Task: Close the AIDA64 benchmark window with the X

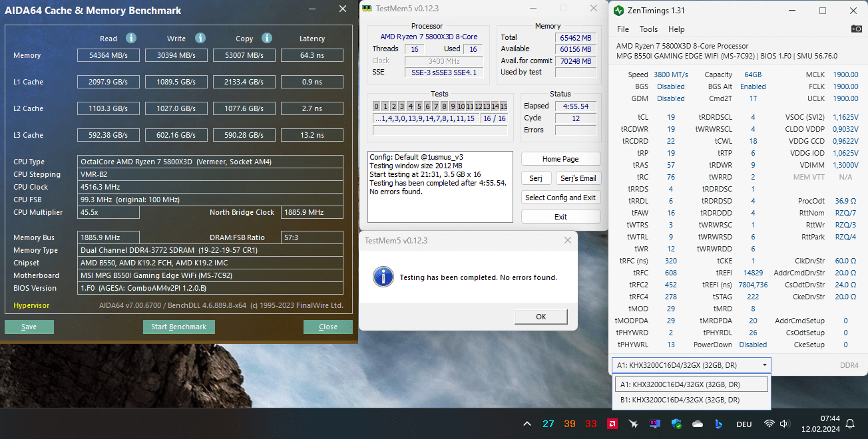Action: [x=343, y=9]
